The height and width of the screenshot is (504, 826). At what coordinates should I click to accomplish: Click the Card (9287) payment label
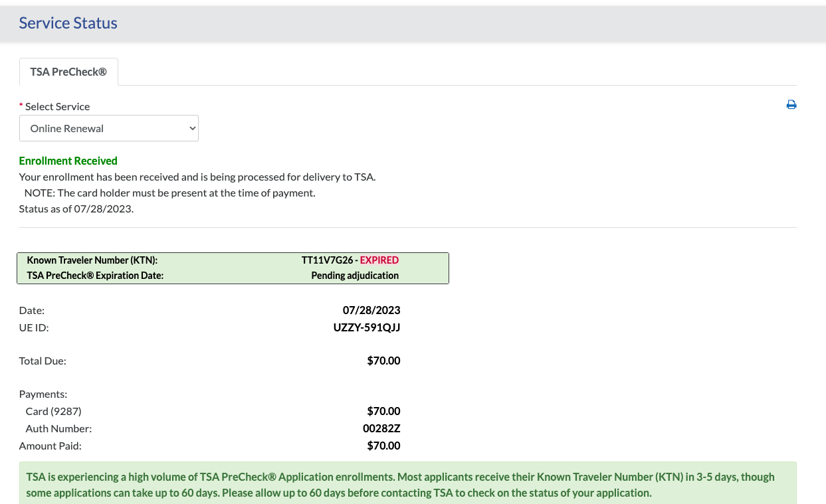point(53,412)
